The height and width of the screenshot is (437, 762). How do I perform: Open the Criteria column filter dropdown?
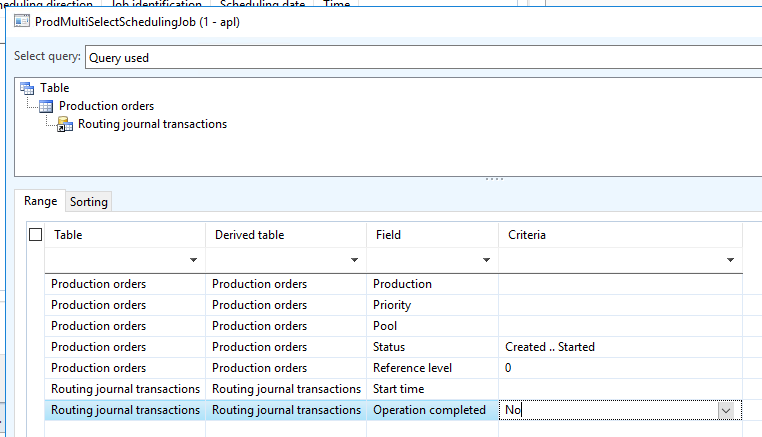pos(730,260)
